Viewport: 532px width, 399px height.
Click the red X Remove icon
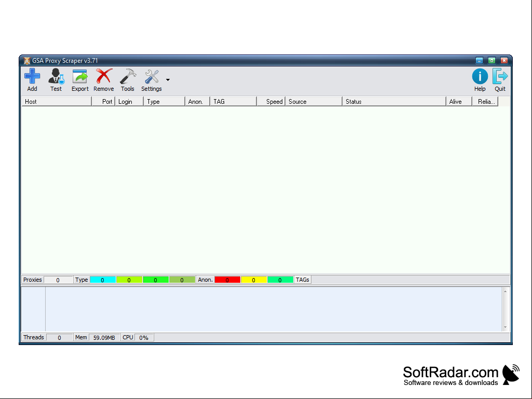click(x=103, y=76)
